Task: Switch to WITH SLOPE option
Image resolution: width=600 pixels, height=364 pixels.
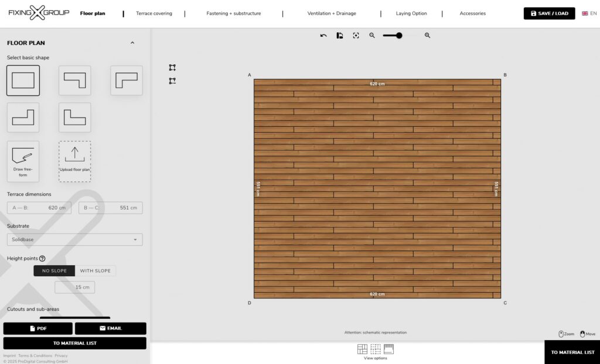Action: click(x=95, y=271)
